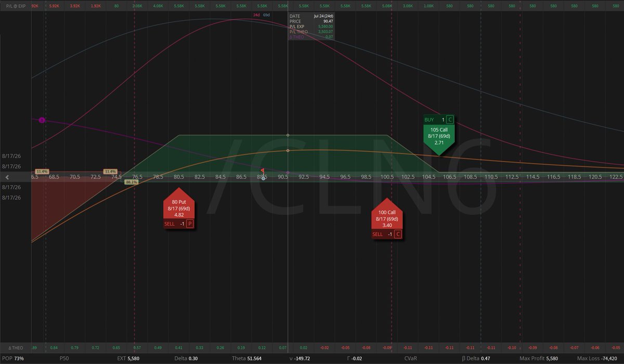Click the C badge on the 105 Call tag
624x364 pixels.
[x=450, y=120]
